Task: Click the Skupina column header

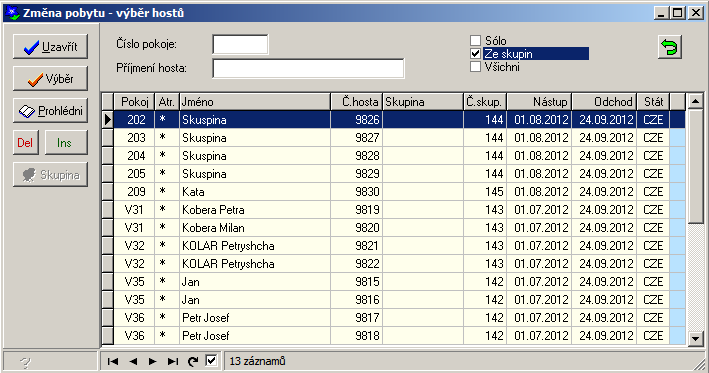Action: [423, 102]
